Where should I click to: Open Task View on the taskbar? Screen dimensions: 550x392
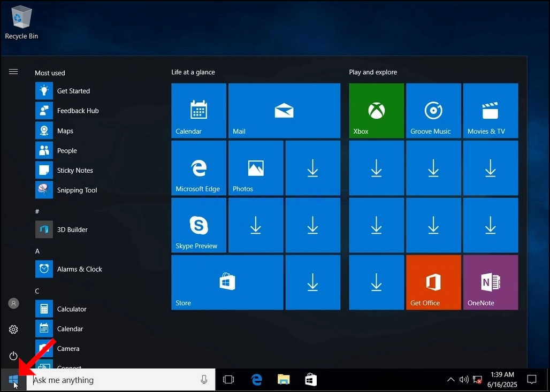[228, 380]
